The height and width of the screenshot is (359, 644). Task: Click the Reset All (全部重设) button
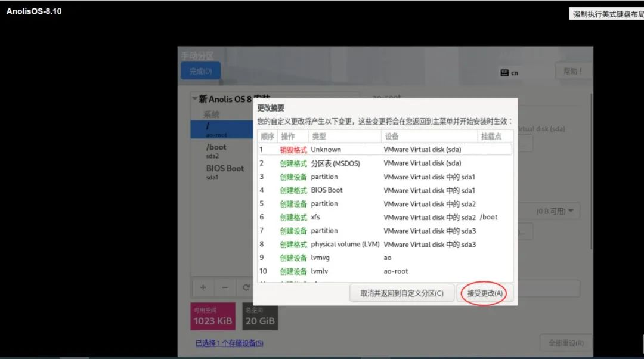(x=566, y=343)
